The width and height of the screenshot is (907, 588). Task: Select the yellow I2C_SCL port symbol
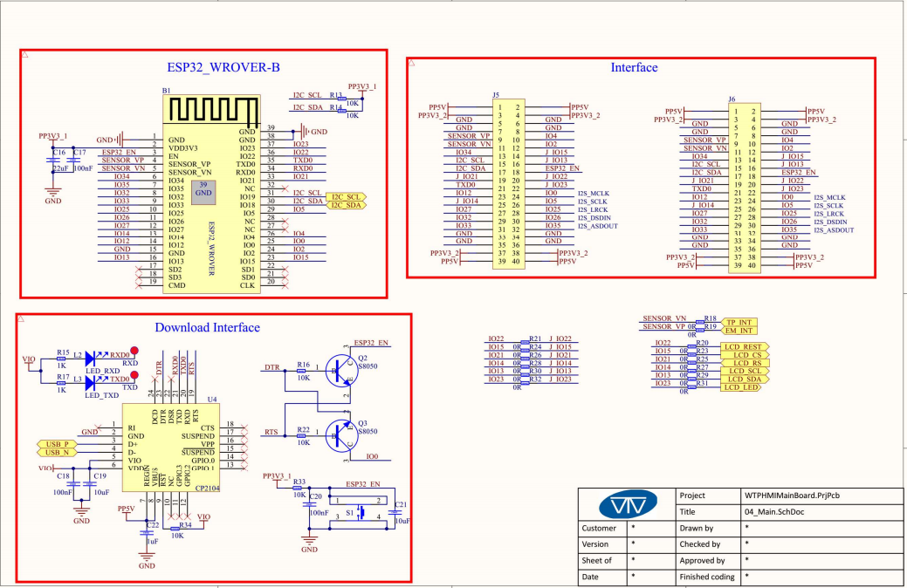coord(346,197)
